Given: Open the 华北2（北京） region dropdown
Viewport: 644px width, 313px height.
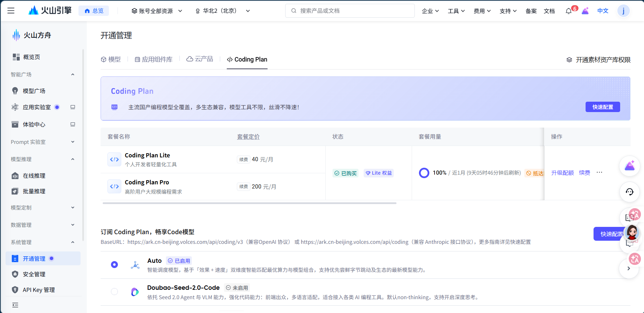Looking at the screenshot, I should 223,11.
